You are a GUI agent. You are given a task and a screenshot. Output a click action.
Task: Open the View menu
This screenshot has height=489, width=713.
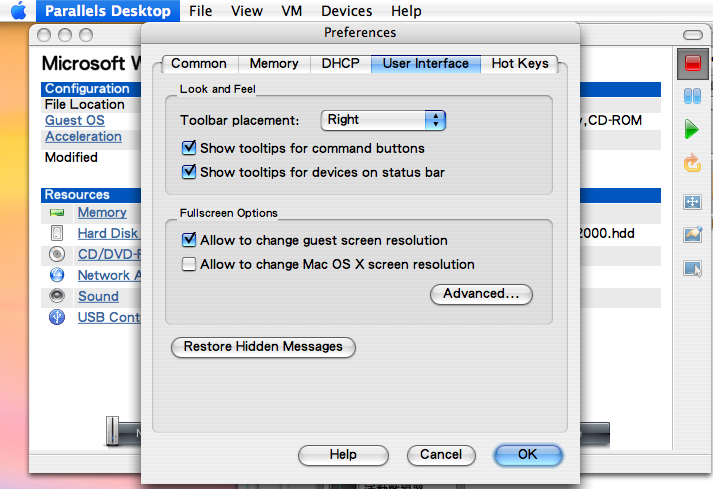point(247,10)
